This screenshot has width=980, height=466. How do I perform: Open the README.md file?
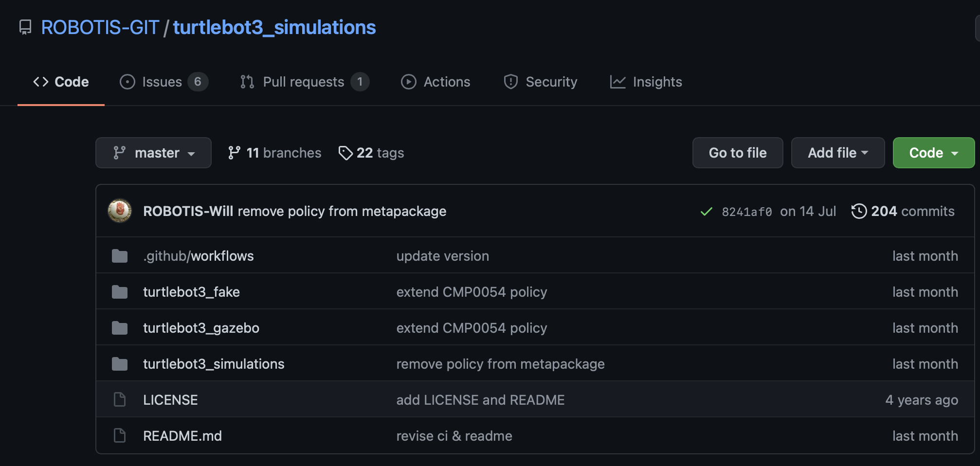coord(182,436)
